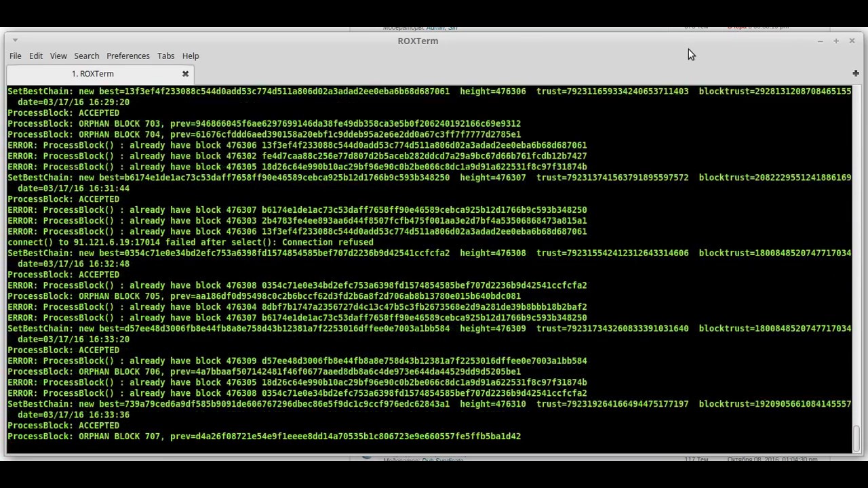Add a new terminal tab

coord(856,73)
